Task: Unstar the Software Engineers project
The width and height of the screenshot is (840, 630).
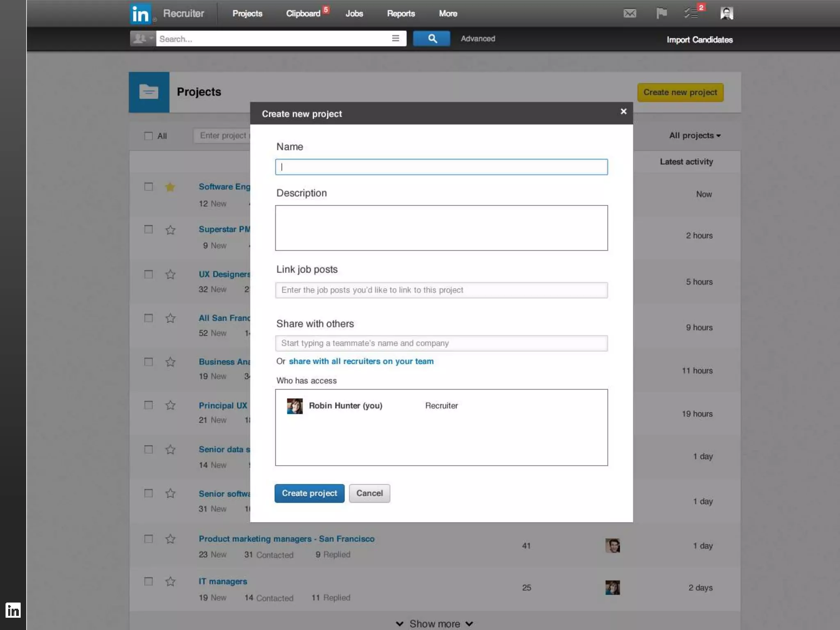Action: [x=170, y=187]
